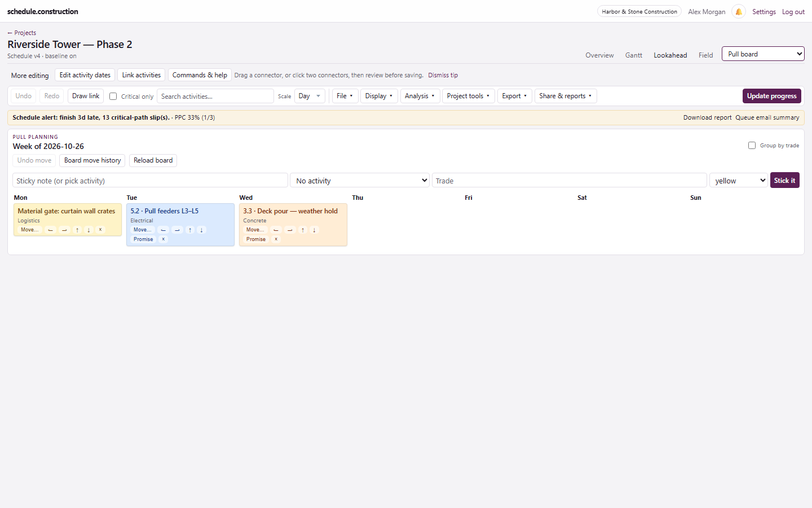Viewport: 812px width, 508px height.
Task: Open the Scale Day dropdown
Action: pos(310,96)
